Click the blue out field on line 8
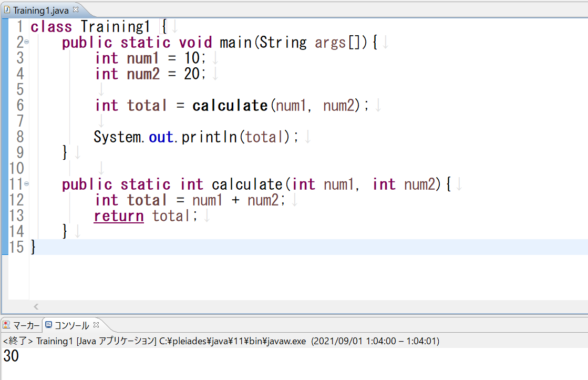 coord(160,137)
